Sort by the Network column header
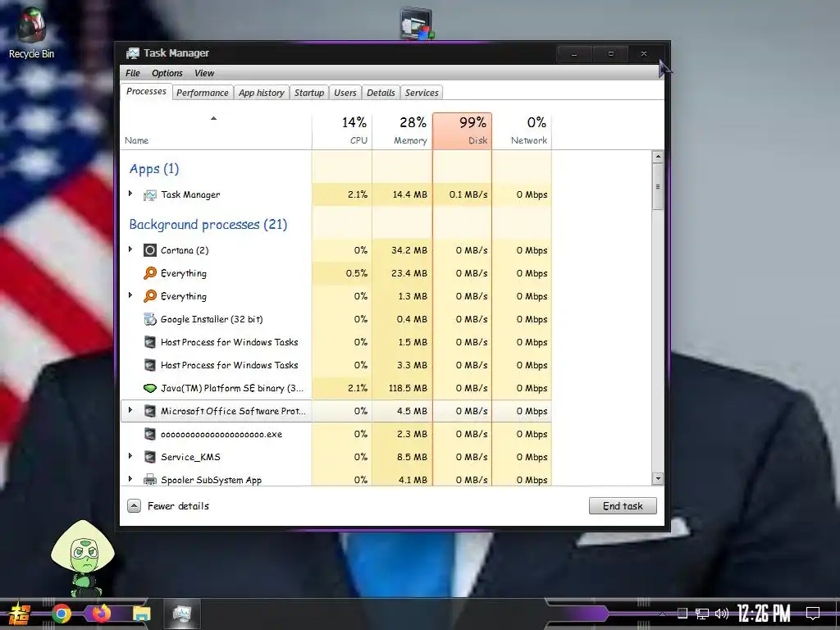Screen dimensions: 840x630 [522, 130]
